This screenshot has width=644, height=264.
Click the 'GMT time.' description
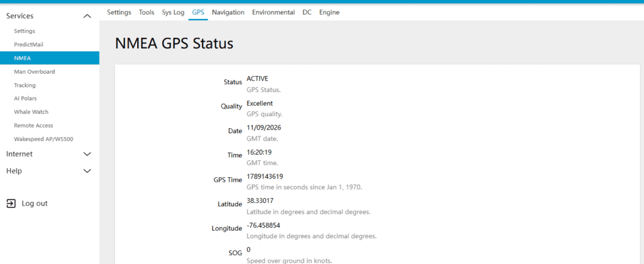click(262, 163)
